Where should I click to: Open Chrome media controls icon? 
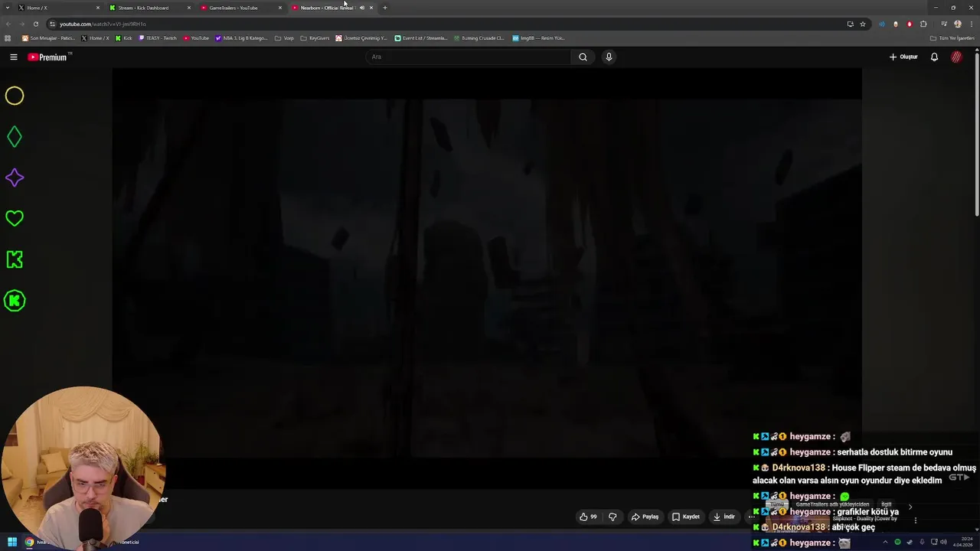click(x=944, y=24)
